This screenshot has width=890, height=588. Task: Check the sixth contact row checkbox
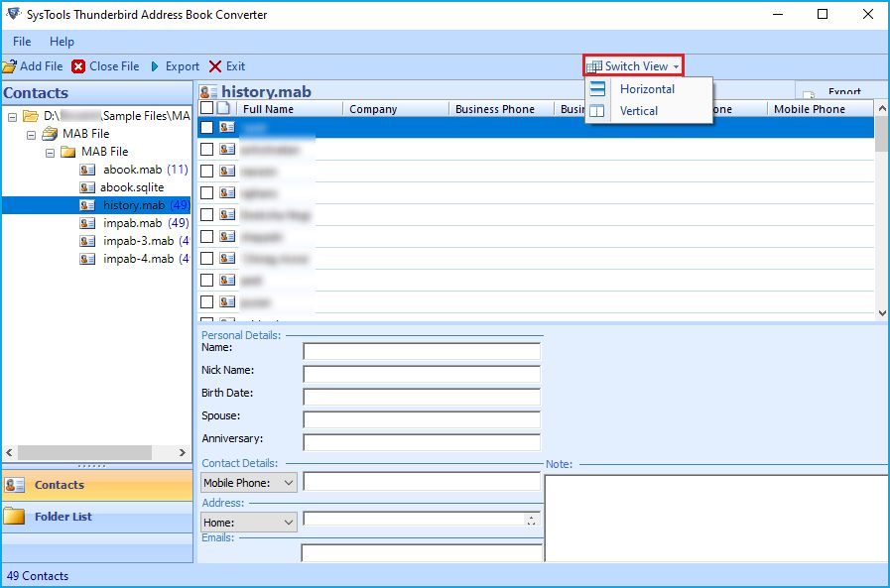pos(206,236)
